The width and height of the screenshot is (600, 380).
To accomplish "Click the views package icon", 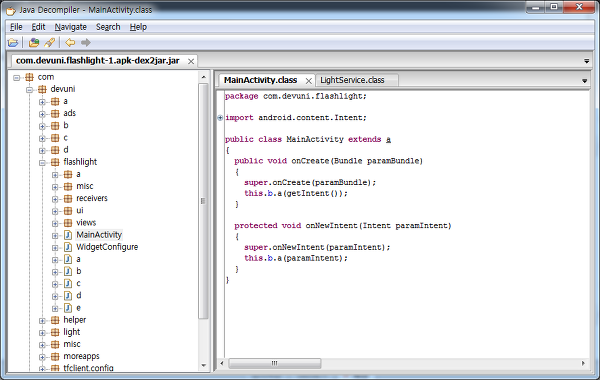I will 68,223.
